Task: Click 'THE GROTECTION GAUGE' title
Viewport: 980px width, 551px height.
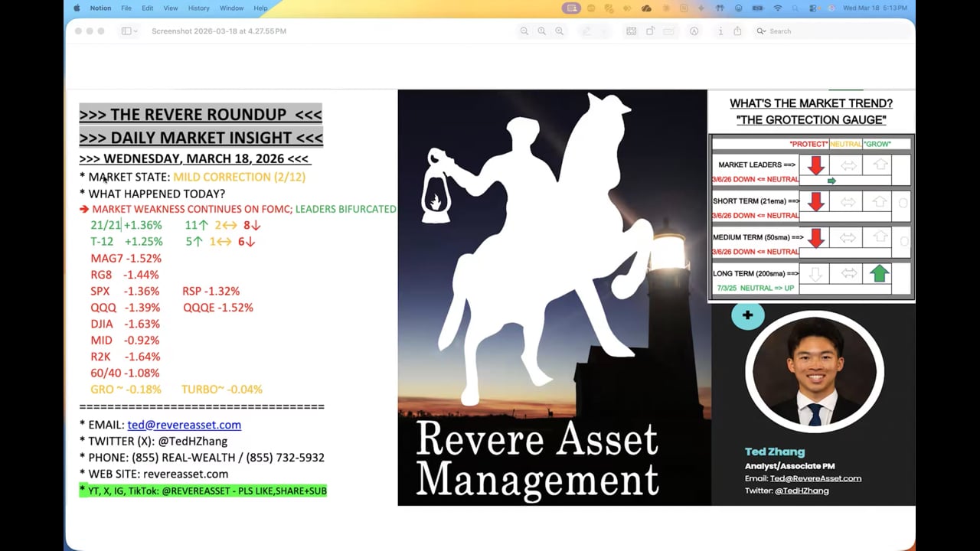Action: pos(811,120)
